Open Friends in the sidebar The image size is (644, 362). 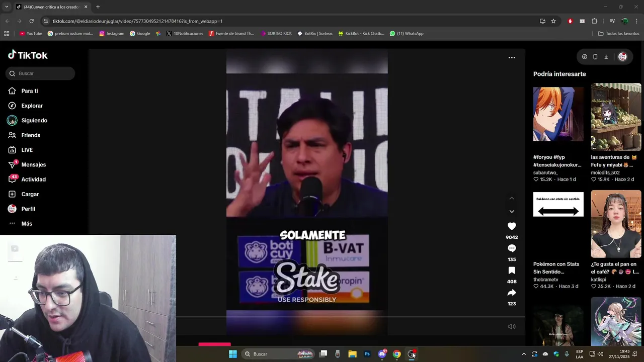tap(31, 135)
